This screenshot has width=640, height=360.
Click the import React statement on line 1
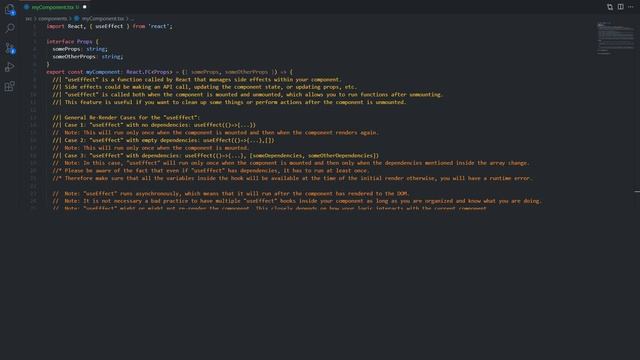click(109, 26)
